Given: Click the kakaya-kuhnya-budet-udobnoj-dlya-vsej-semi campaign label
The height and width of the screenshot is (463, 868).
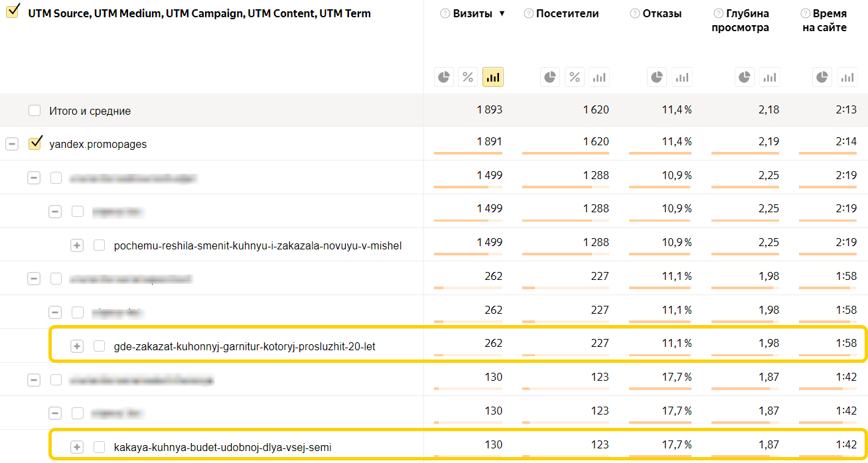Looking at the screenshot, I should pos(222,447).
